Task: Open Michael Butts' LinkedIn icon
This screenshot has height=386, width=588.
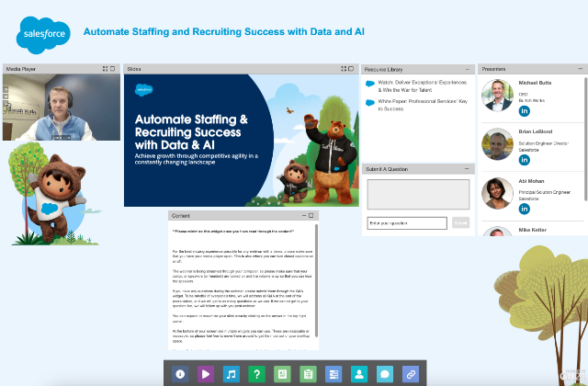Action: pos(525,111)
